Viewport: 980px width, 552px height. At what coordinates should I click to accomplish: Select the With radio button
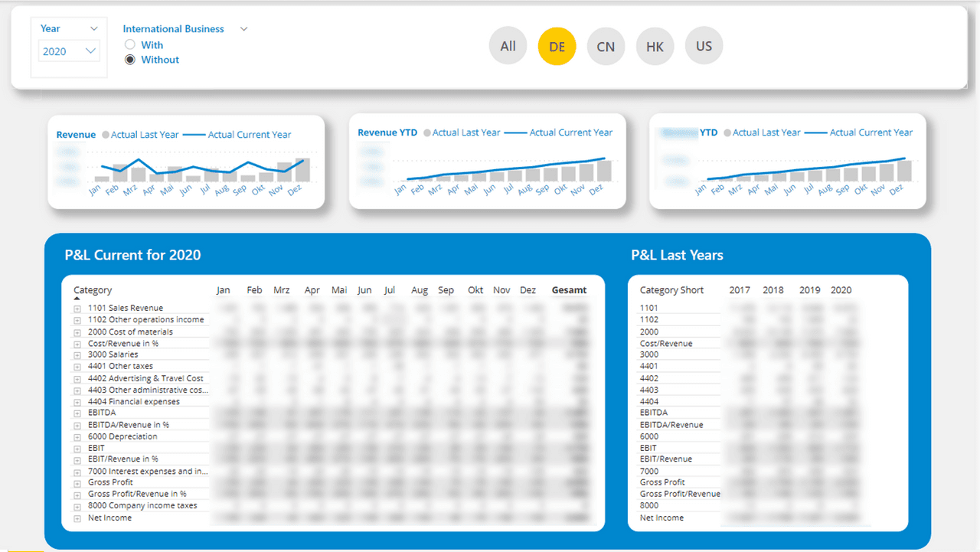pos(130,44)
